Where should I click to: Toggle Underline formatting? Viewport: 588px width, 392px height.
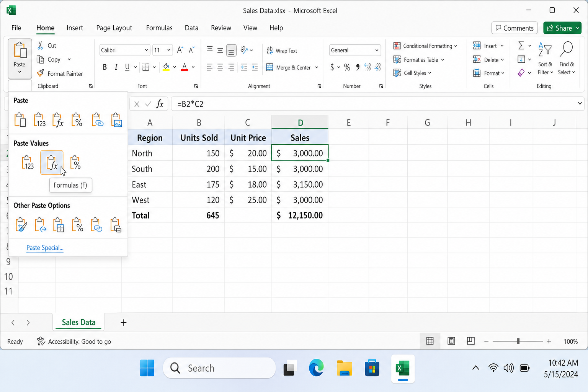[127, 67]
